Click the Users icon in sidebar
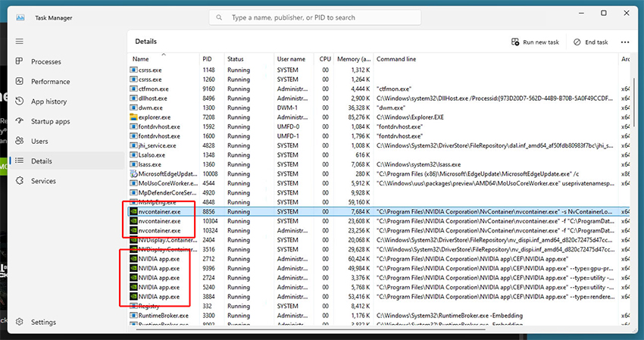The image size is (644, 340). pos(19,141)
